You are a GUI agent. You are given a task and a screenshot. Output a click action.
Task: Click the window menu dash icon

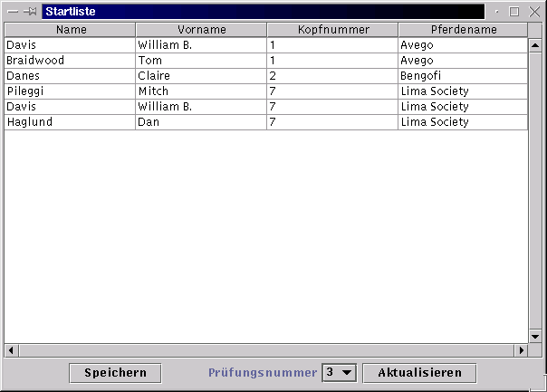pos(13,12)
